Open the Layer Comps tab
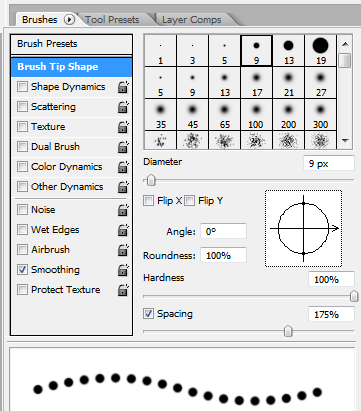This screenshot has height=411, width=361. 192,20
